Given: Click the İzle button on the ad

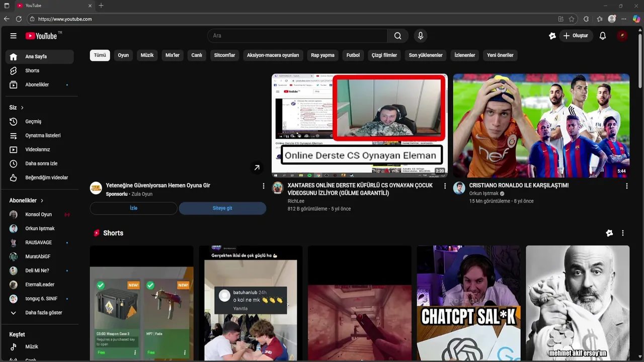Looking at the screenshot, I should 133,208.
